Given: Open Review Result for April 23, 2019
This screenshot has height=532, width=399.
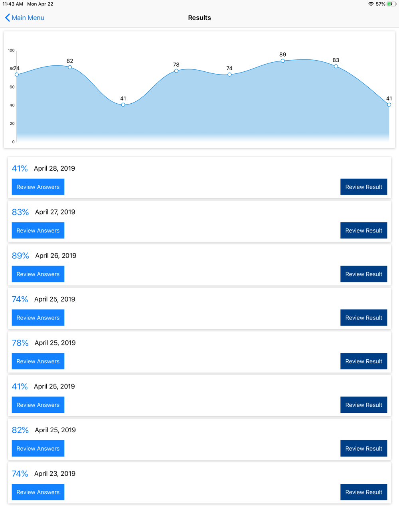Looking at the screenshot, I should [363, 492].
